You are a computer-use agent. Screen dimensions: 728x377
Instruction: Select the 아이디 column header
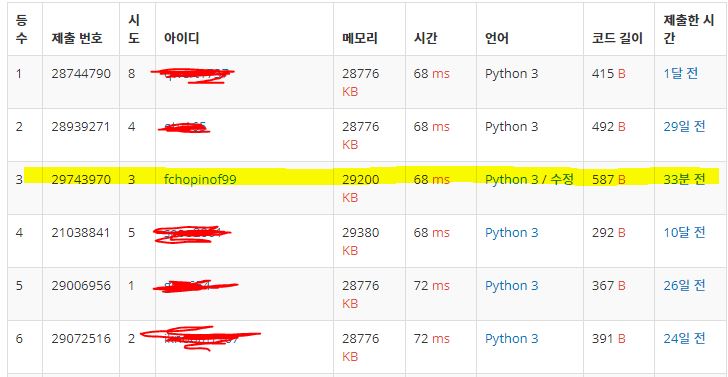point(182,38)
